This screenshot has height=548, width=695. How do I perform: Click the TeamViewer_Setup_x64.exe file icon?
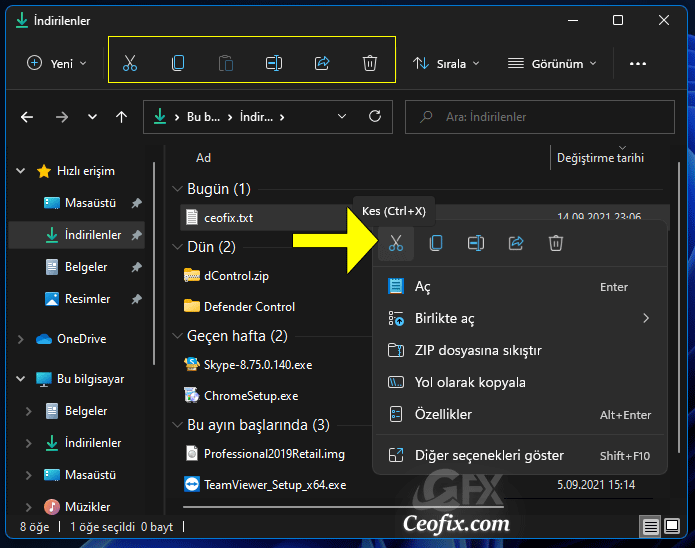tap(191, 485)
